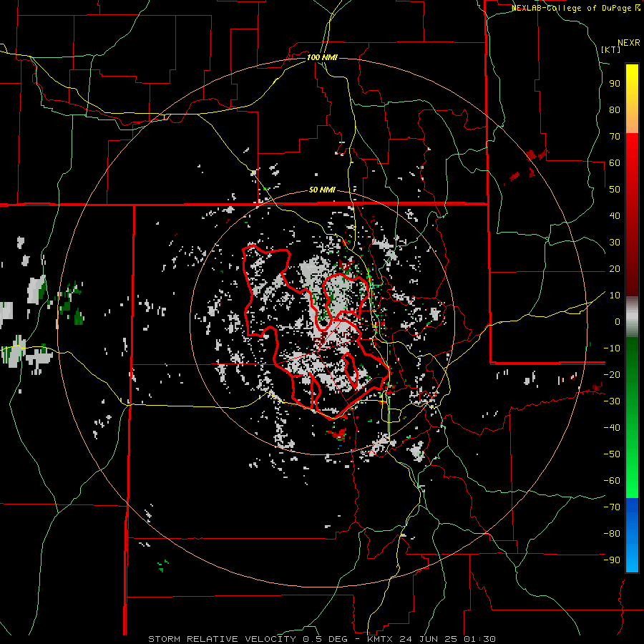
Task: Click the -20 value on velocity scale
Action: click(x=612, y=375)
